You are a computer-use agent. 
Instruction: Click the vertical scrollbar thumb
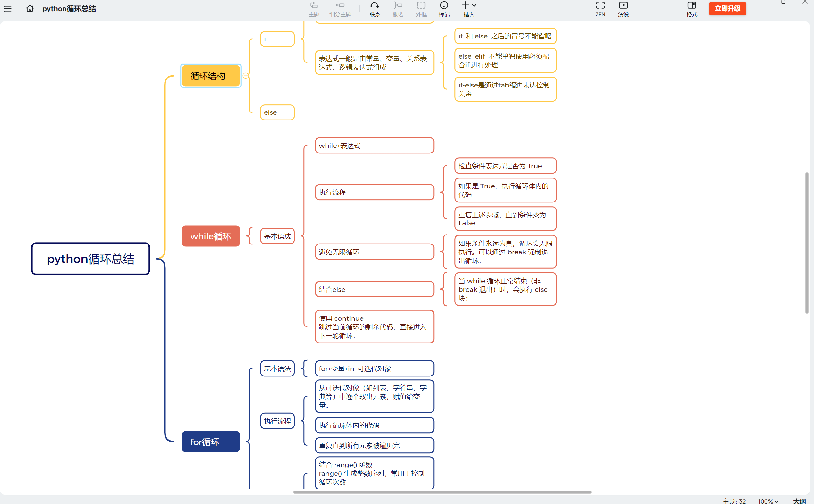(x=807, y=243)
